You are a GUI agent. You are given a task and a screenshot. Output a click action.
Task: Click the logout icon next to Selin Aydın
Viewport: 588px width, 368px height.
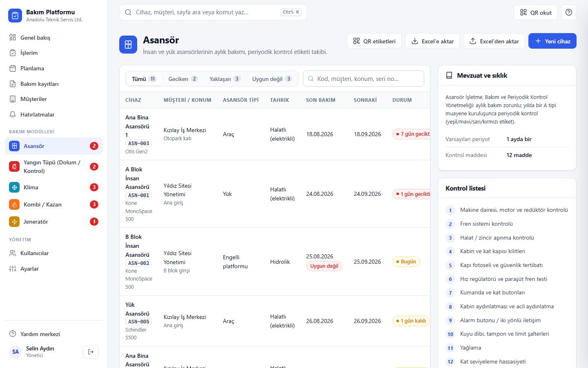coord(91,352)
